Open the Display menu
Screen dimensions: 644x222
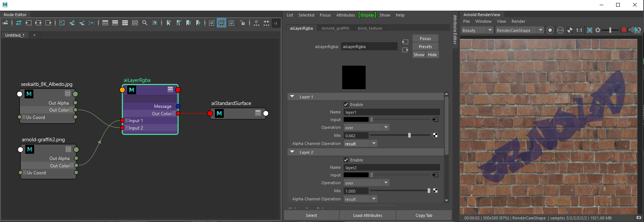point(367,15)
